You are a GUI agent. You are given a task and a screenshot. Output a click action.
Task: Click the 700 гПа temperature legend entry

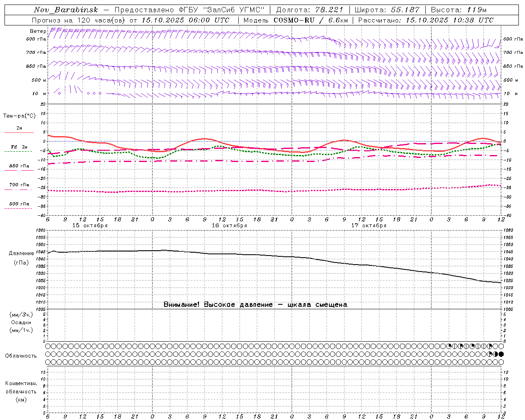[19, 185]
